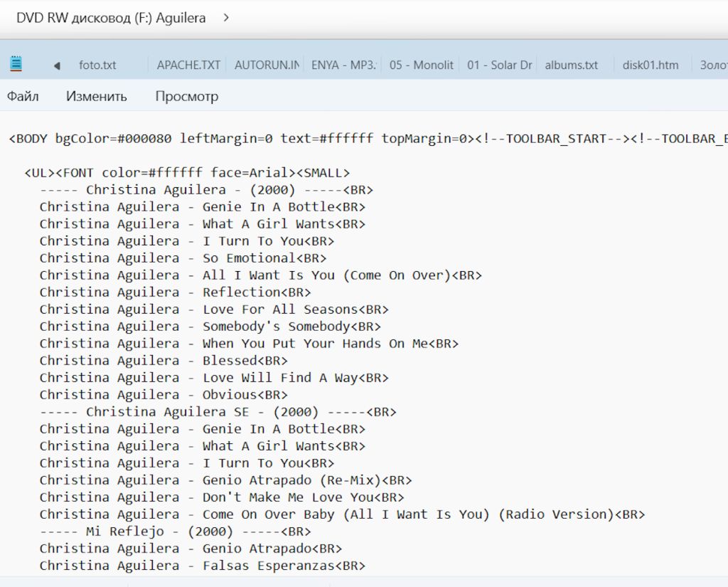The width and height of the screenshot is (728, 587).
Task: Click the 'Blessed' line
Action: (164, 361)
